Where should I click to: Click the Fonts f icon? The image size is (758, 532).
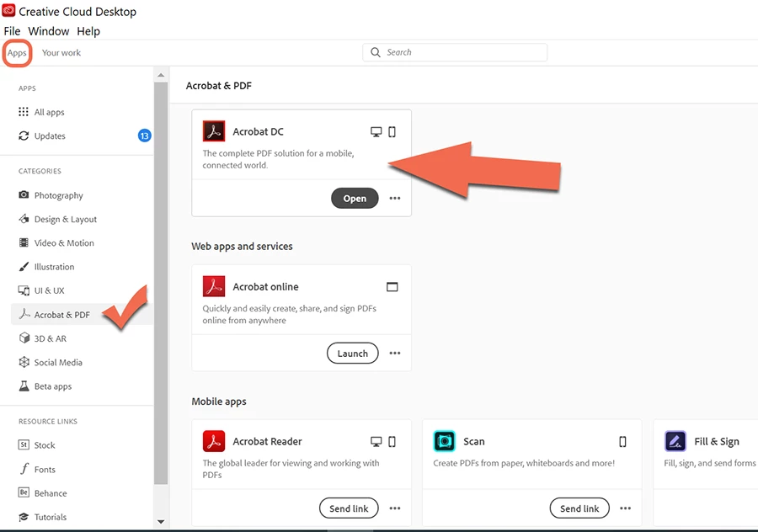point(24,469)
